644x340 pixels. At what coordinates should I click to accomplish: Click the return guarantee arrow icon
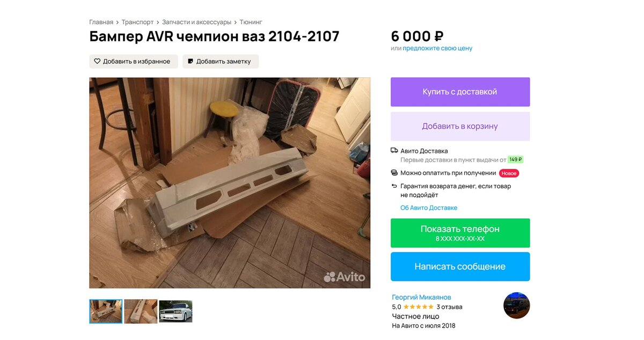click(x=394, y=186)
